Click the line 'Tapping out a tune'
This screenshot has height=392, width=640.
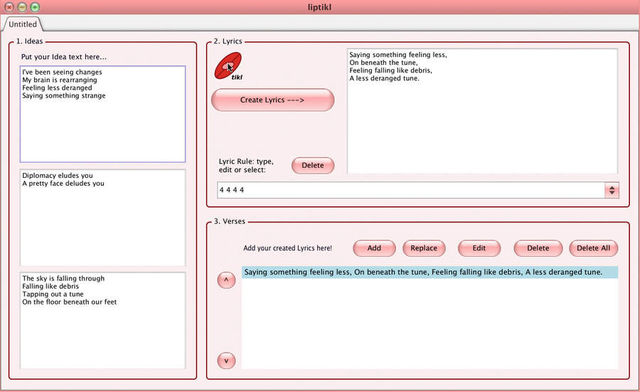pyautogui.click(x=53, y=294)
